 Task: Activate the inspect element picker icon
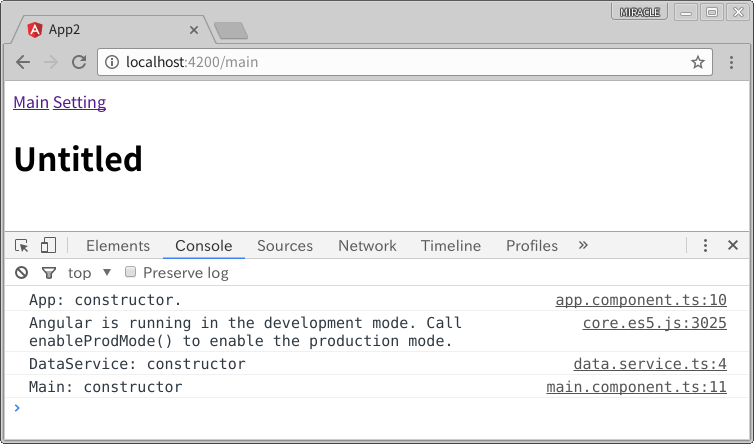tap(22, 246)
